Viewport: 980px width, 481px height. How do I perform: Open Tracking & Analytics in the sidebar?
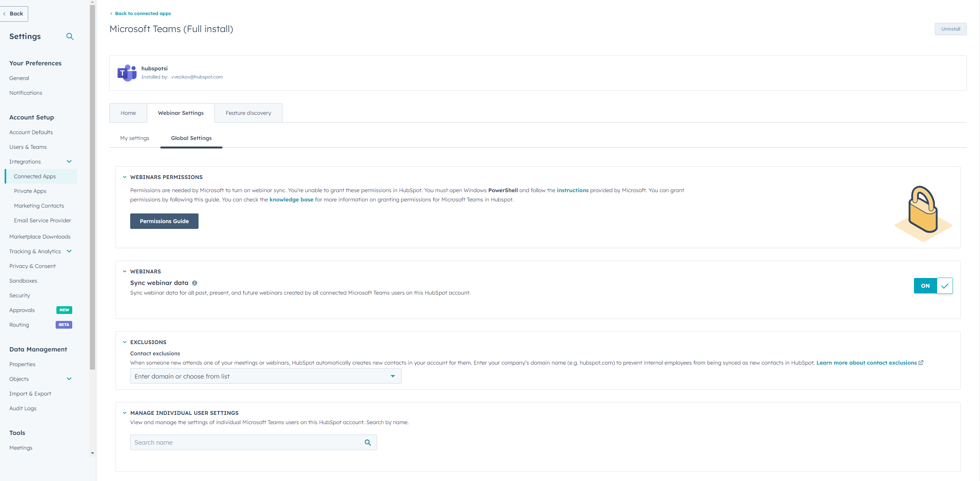point(35,251)
